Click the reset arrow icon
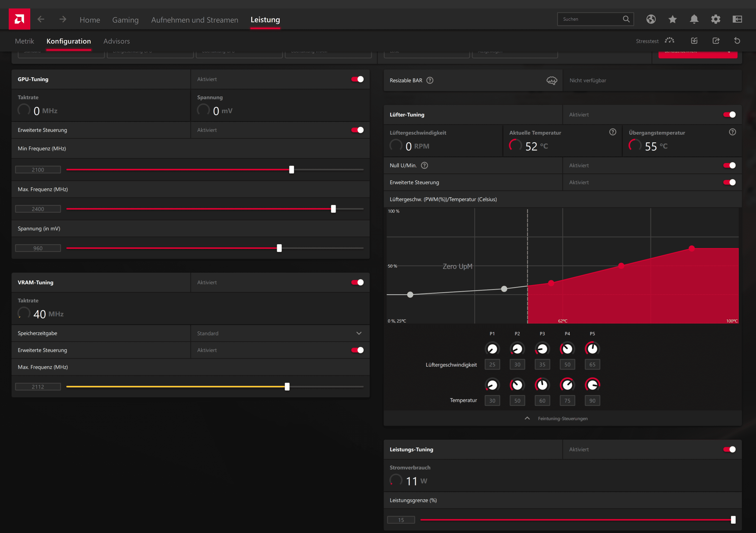The height and width of the screenshot is (533, 756). [737, 41]
